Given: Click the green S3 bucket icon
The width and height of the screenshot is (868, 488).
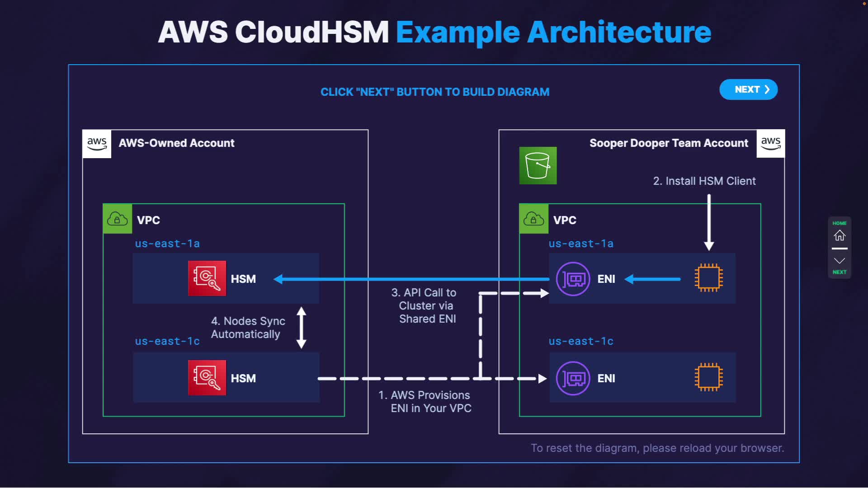Looking at the screenshot, I should click(538, 165).
